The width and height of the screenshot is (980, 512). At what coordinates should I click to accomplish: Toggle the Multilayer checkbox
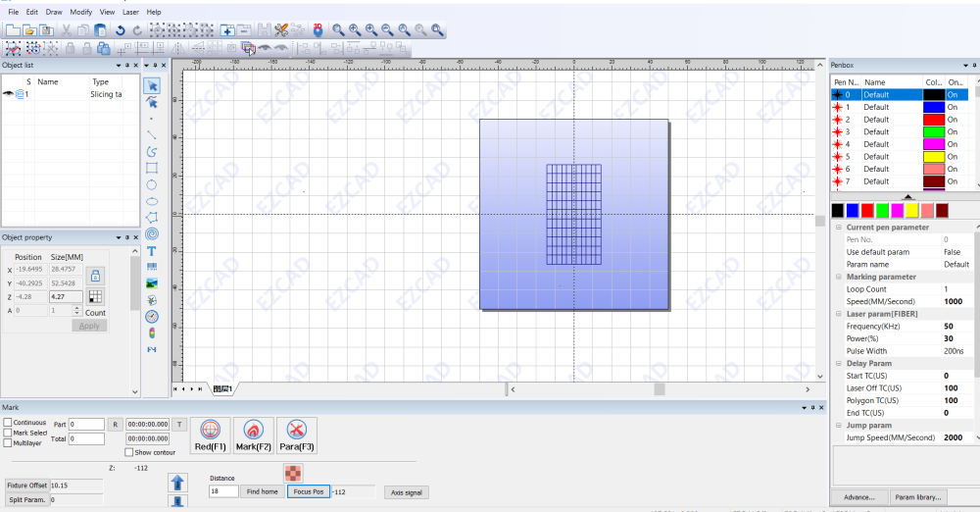click(x=8, y=442)
